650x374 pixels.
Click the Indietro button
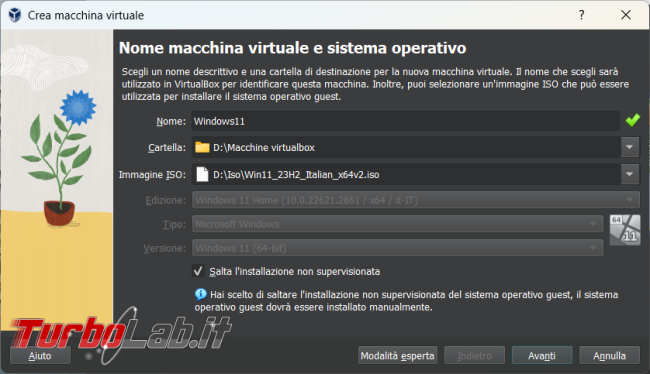point(475,356)
